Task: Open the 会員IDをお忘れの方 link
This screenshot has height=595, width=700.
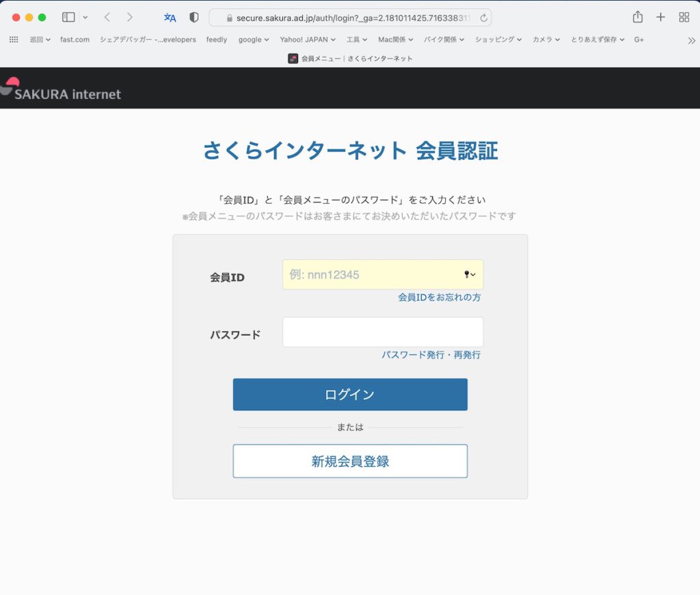Action: click(x=439, y=297)
